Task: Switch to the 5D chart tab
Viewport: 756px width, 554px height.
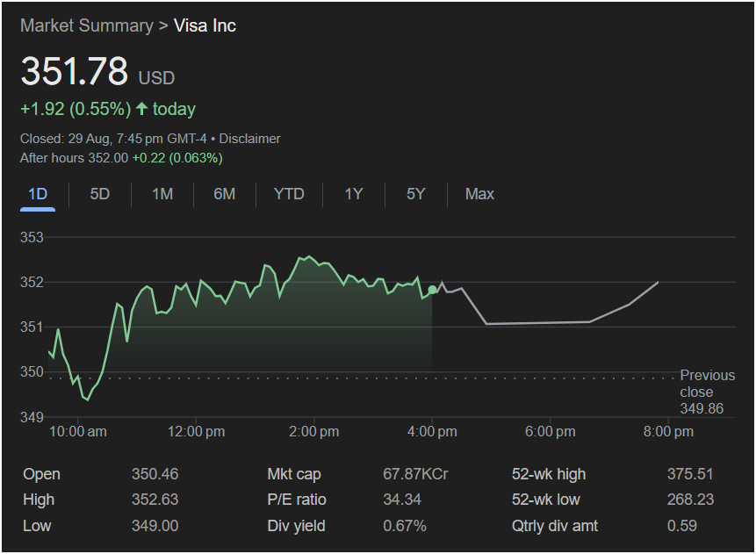Action: [100, 194]
